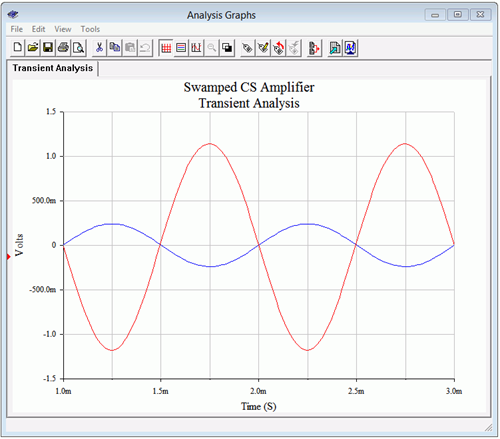Print the graph using the printer icon
Screen dimensions: 500x439
[63, 48]
